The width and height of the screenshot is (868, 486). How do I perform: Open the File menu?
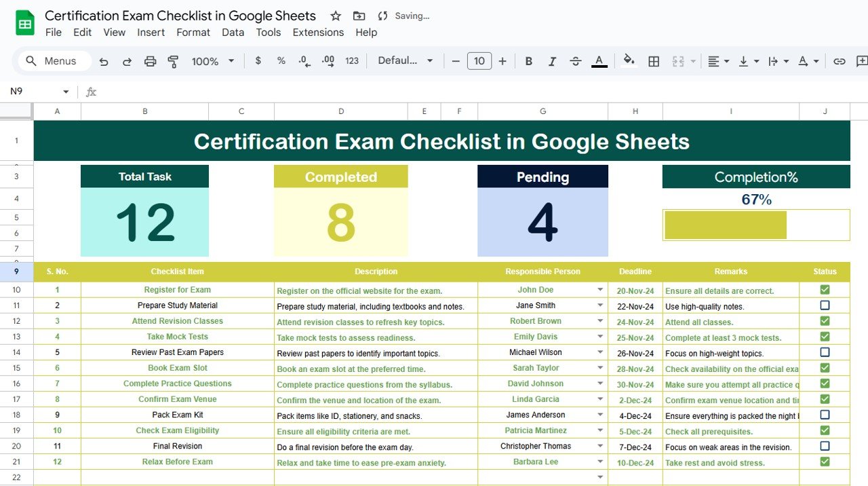coord(53,33)
